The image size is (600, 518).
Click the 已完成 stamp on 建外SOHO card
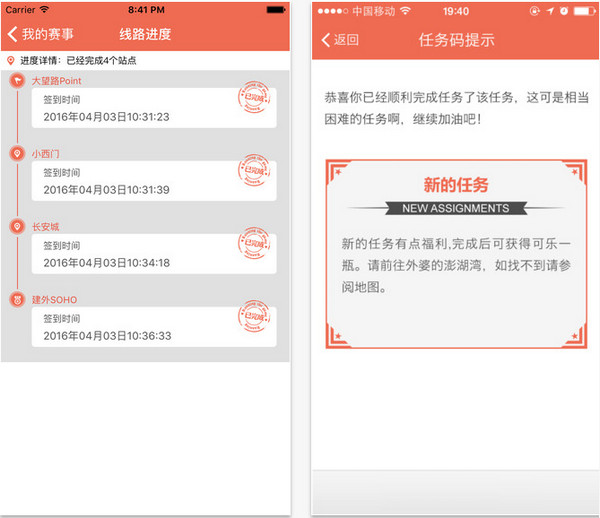point(254,316)
